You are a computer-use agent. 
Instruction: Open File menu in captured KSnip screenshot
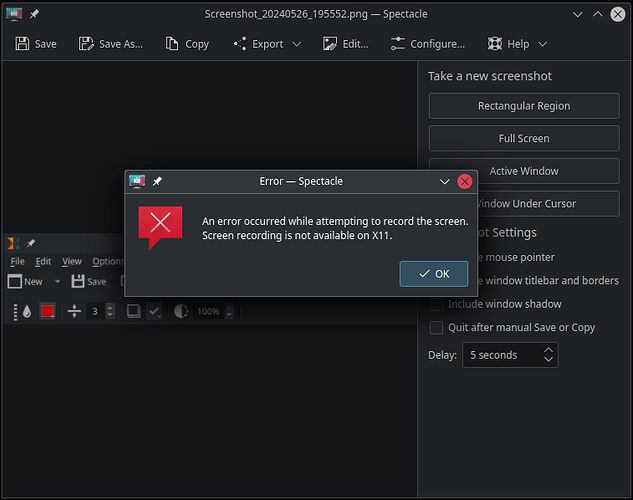(x=17, y=262)
